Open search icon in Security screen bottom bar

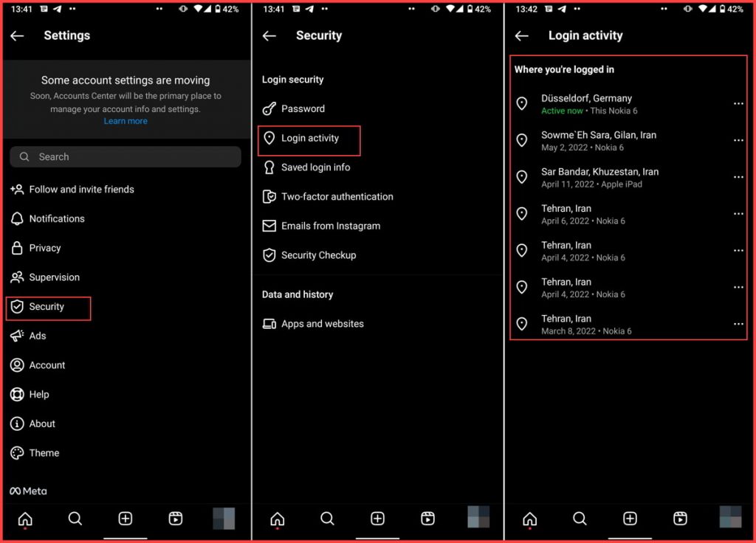pos(327,519)
